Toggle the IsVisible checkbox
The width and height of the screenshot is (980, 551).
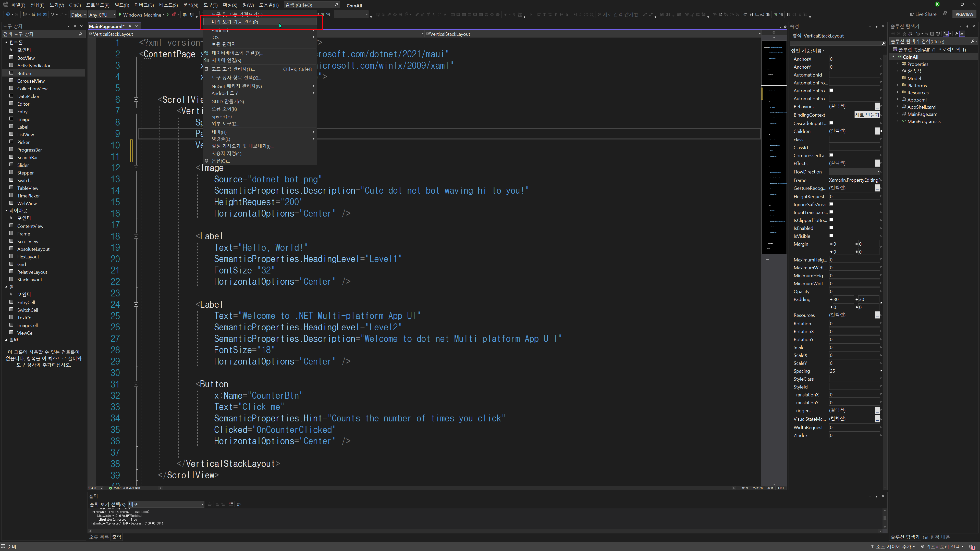[831, 236]
